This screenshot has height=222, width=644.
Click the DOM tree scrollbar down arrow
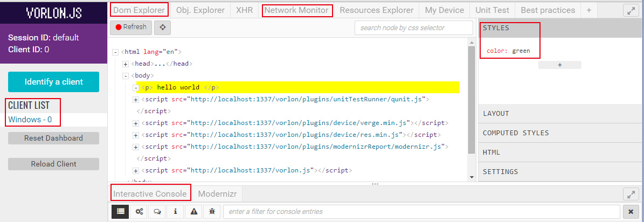[471, 177]
